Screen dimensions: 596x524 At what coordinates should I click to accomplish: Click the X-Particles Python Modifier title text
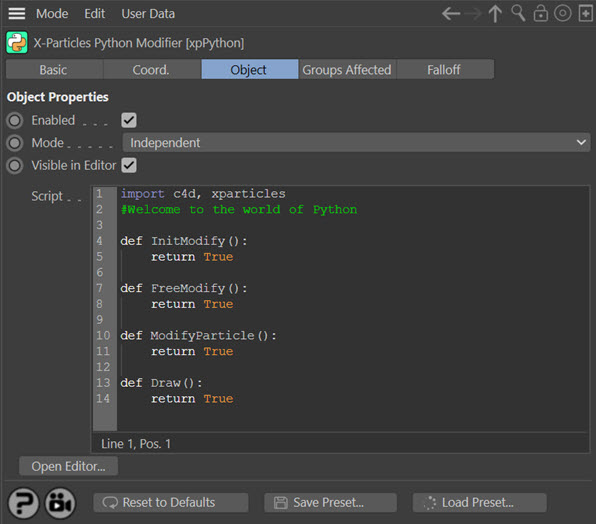click(139, 43)
